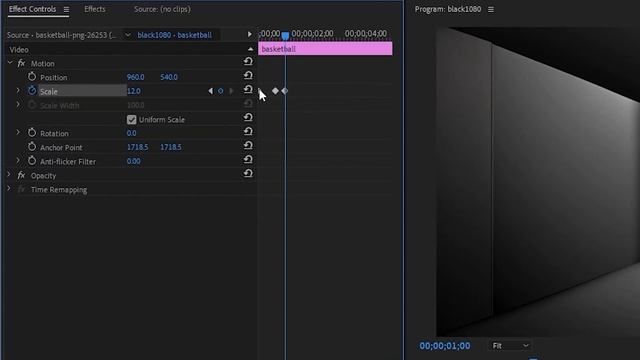Select the Scale property label
This screenshot has width=640, height=360.
tap(49, 91)
